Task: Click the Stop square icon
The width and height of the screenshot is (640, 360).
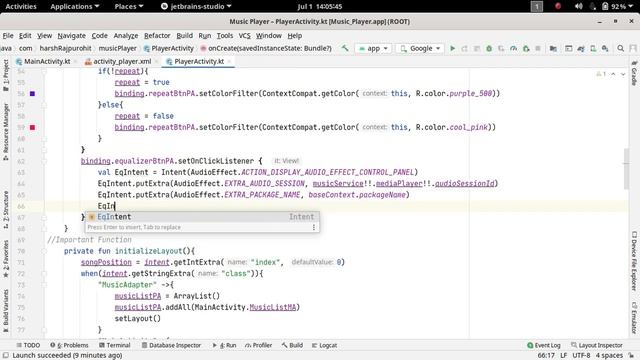Action: (x=538, y=48)
